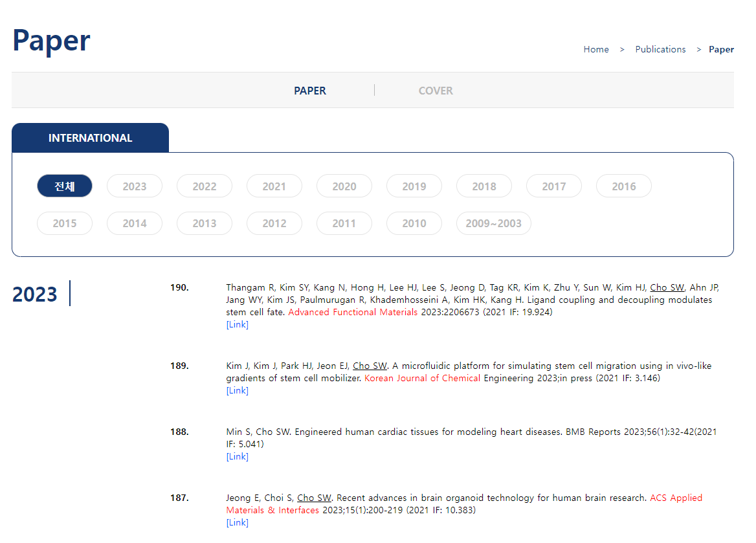Select the 2009~2003 year range filter
Viewport: 756px width, 543px height.
pos(494,223)
